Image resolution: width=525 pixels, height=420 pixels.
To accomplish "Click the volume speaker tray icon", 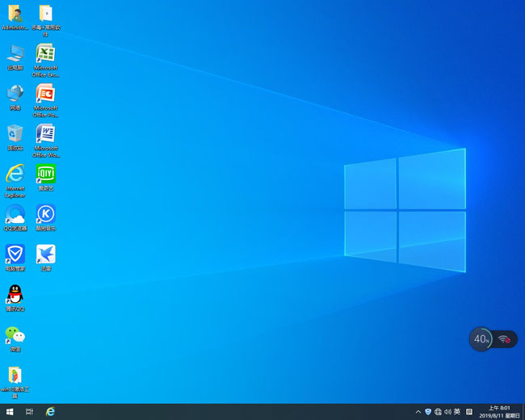I will pyautogui.click(x=447, y=412).
